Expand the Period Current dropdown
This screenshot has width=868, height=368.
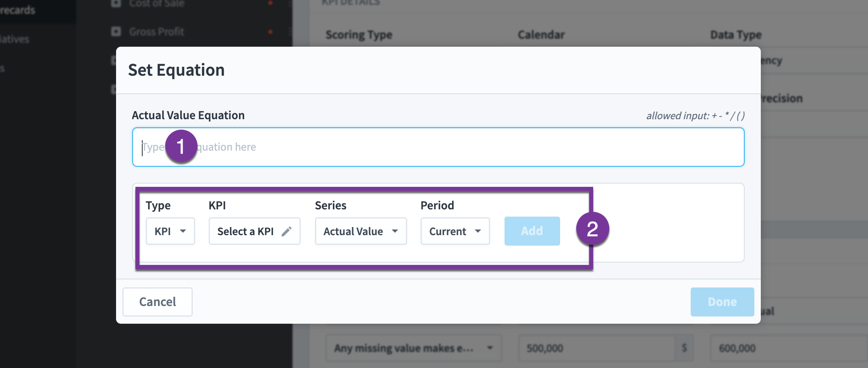pos(455,231)
